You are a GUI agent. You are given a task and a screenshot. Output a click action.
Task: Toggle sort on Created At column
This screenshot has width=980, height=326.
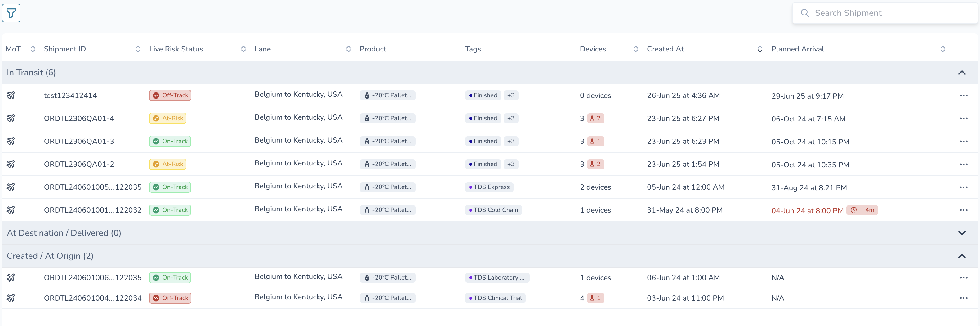(760, 49)
